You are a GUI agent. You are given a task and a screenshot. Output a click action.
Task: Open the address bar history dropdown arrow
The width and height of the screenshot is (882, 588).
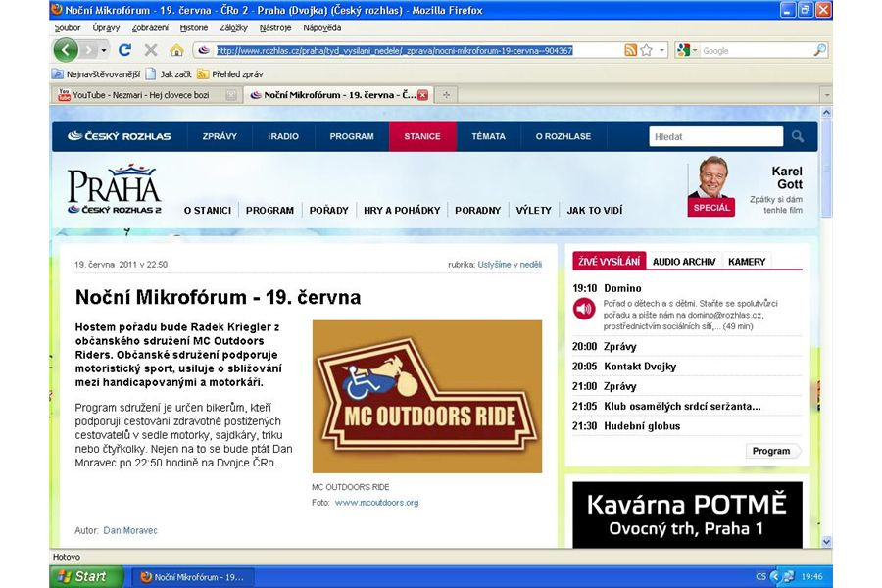(x=662, y=50)
